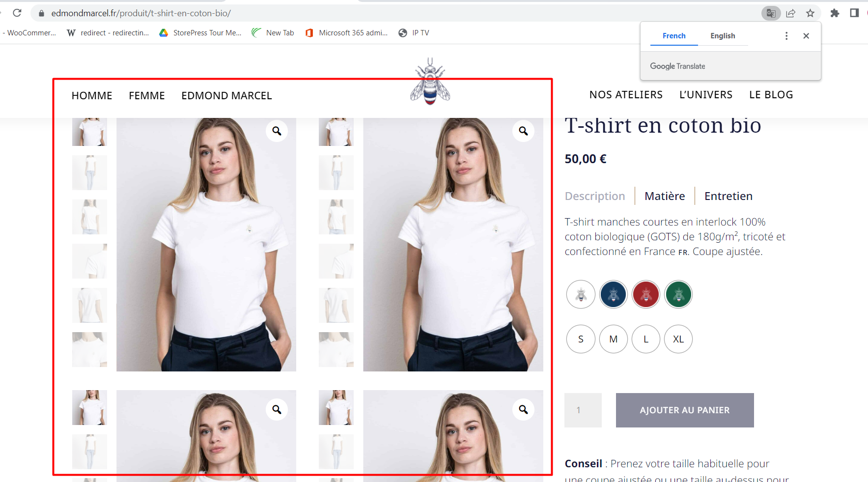Viewport: 868px width, 482px height.
Task: Close the Google Translate popup
Action: (806, 36)
